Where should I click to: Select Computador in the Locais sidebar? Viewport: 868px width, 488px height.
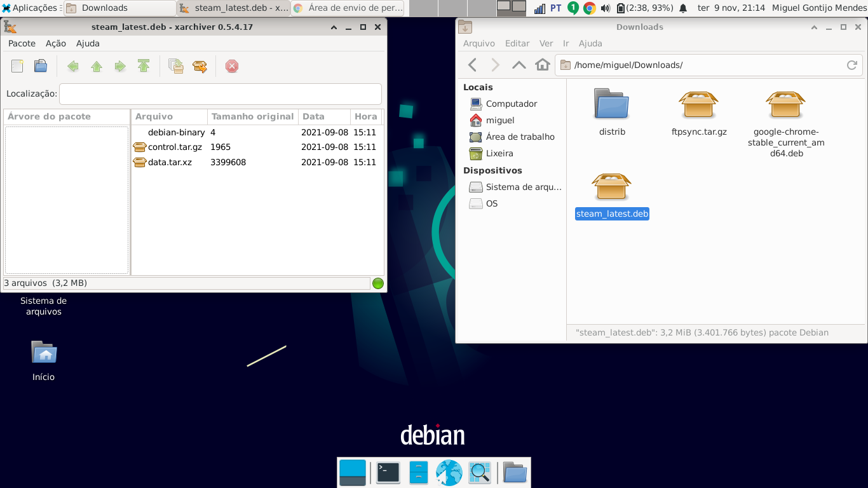tap(512, 104)
